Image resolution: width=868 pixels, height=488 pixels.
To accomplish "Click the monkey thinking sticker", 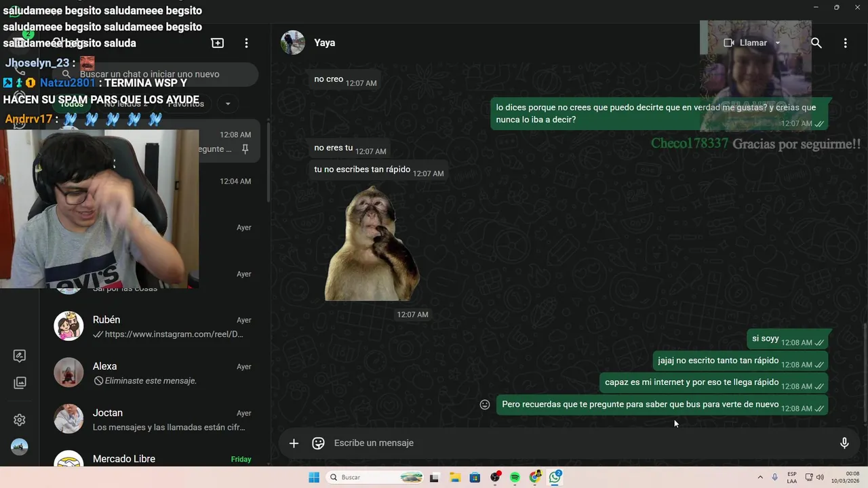I will (x=371, y=243).
